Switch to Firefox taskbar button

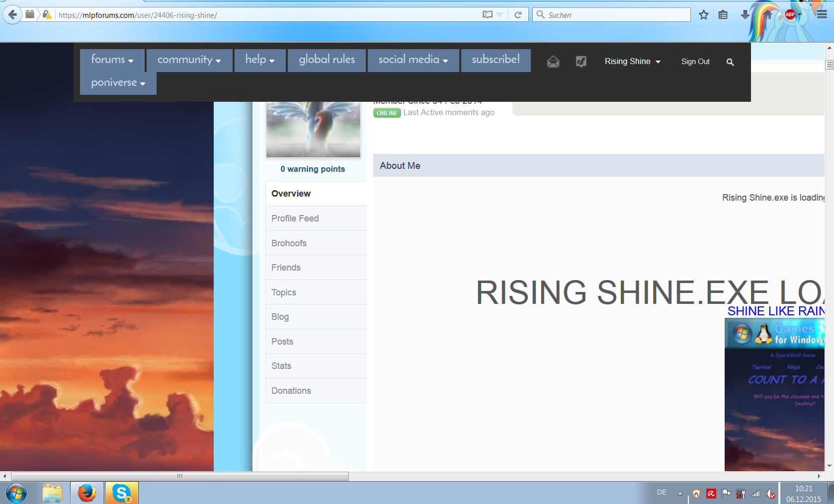coord(87,493)
